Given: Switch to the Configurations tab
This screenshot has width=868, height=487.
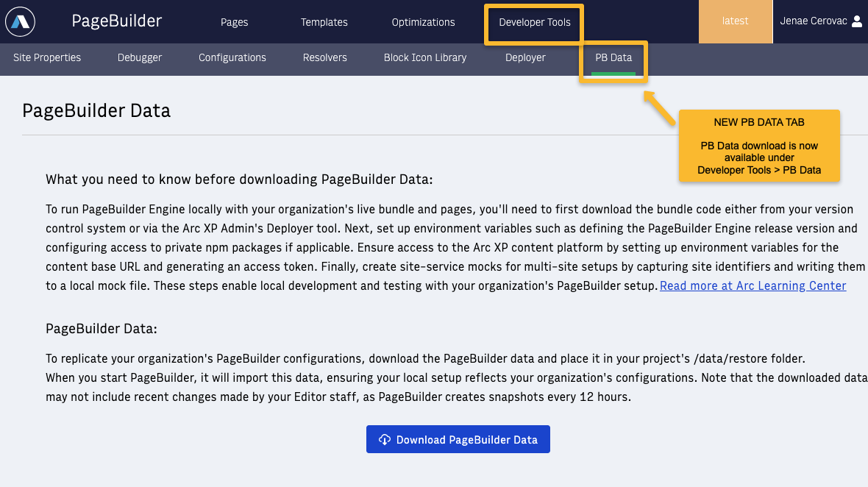Looking at the screenshot, I should pos(232,57).
